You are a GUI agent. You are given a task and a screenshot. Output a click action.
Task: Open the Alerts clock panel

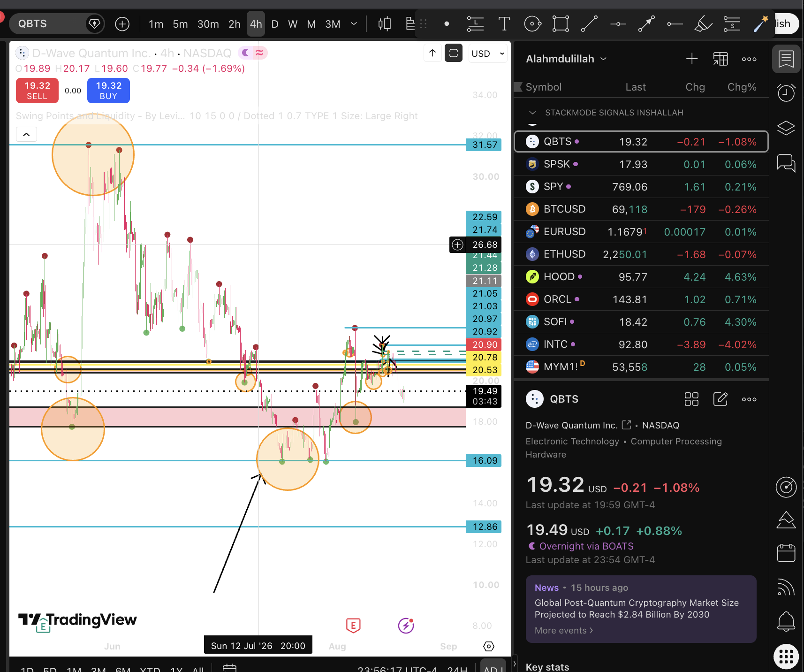pos(786,93)
